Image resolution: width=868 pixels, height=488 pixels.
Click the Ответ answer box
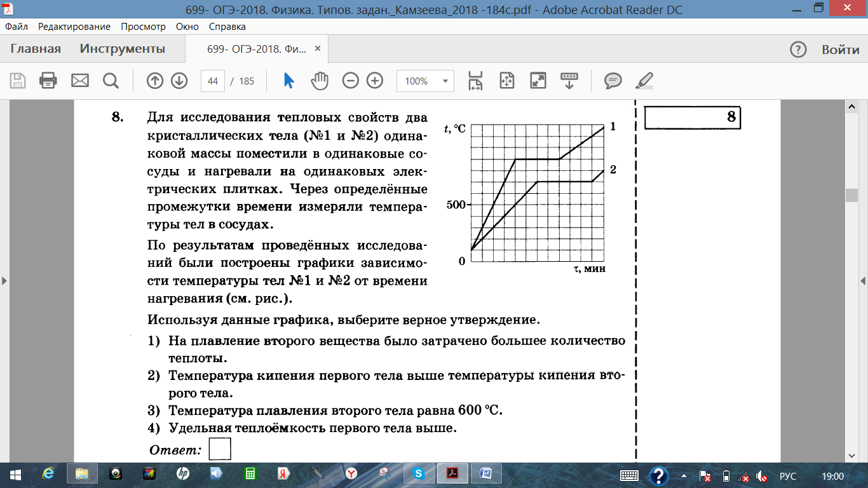(x=220, y=449)
